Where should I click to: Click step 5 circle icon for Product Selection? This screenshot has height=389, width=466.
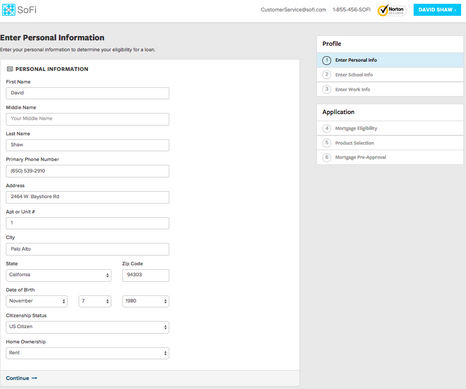[x=327, y=143]
